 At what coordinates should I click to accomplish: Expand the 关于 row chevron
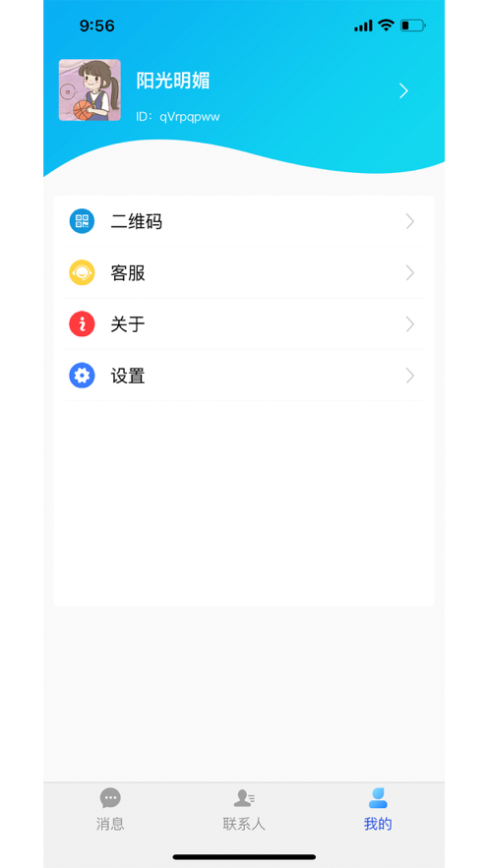coord(410,323)
